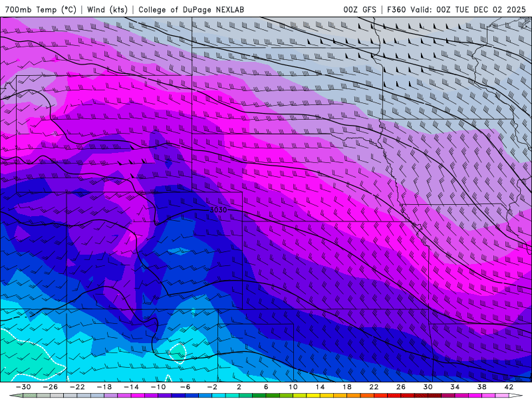
Task: Click the legend value 26
Action: pyautogui.click(x=401, y=387)
